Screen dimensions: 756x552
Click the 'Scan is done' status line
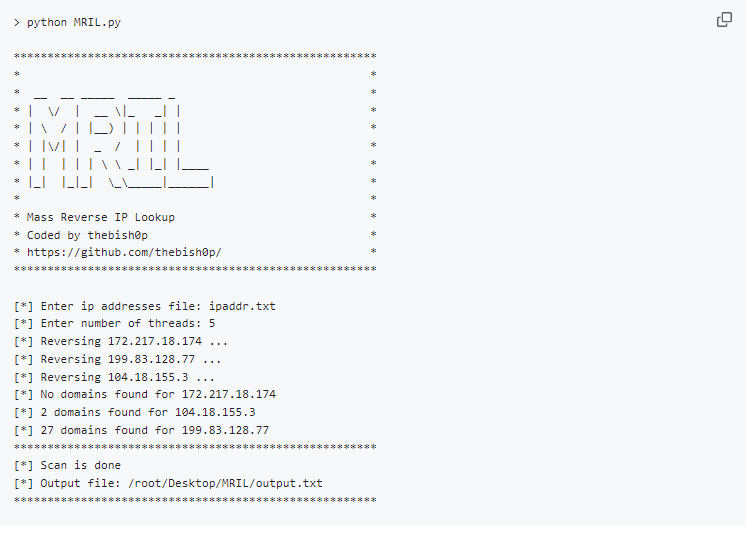[73, 466]
